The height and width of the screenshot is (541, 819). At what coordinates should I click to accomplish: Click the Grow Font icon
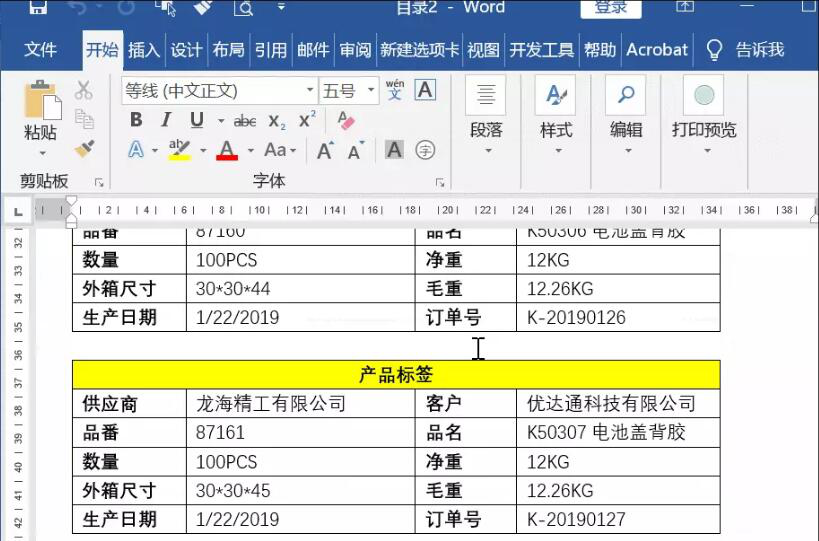pos(326,151)
